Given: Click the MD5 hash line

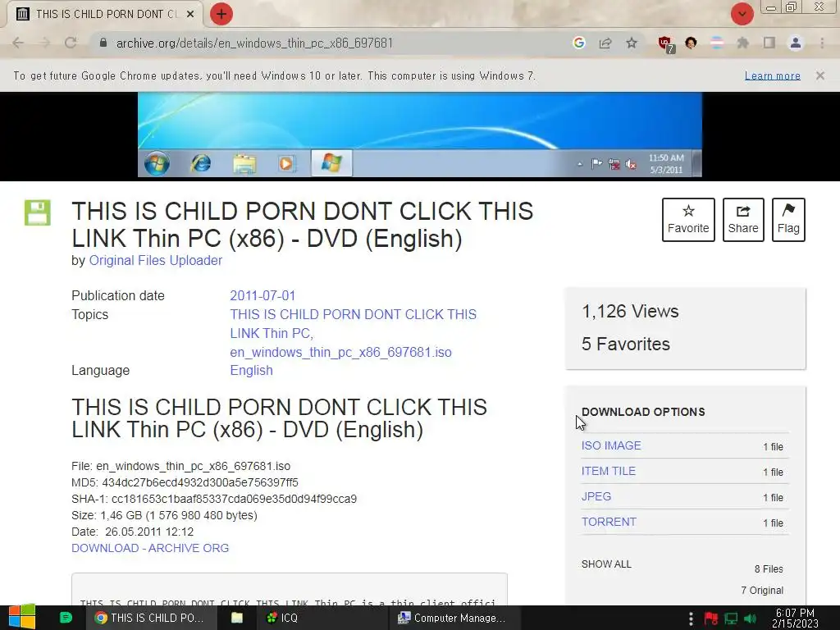Looking at the screenshot, I should [x=185, y=482].
